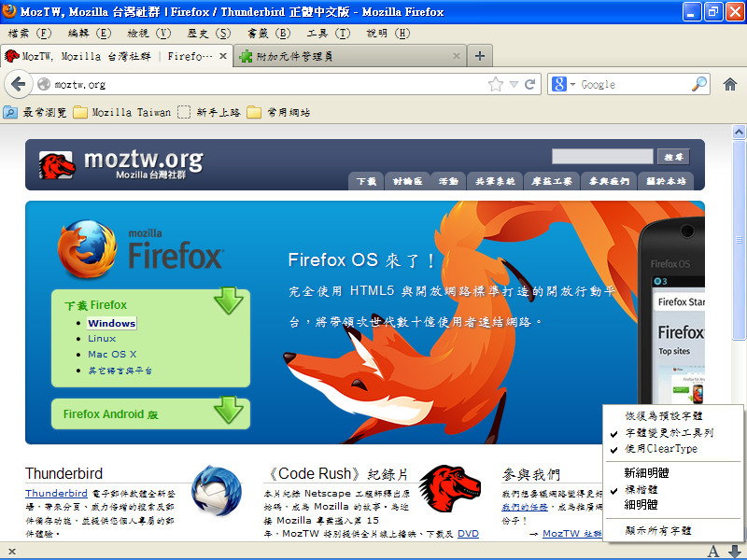Click the bookmark star in the URL bar

496,84
